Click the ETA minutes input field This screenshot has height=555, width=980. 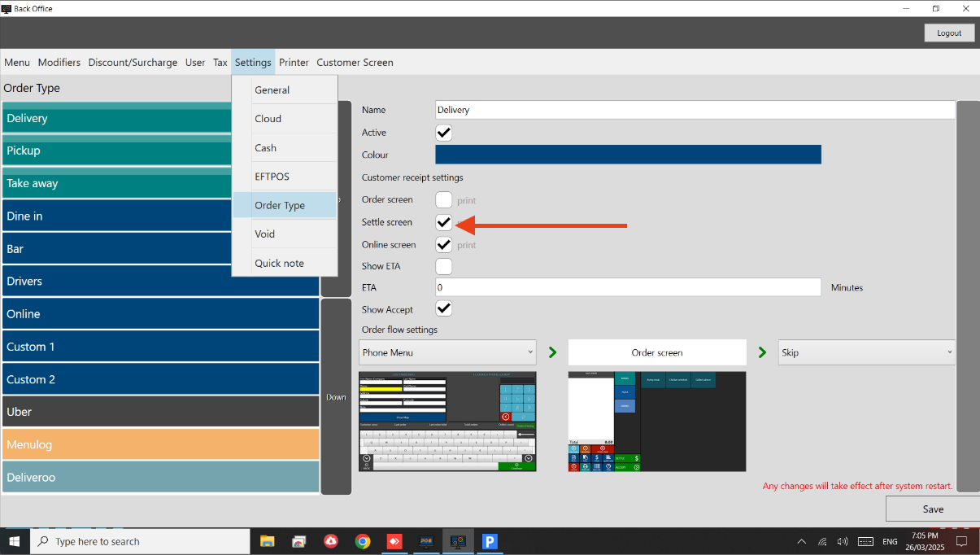(x=628, y=287)
